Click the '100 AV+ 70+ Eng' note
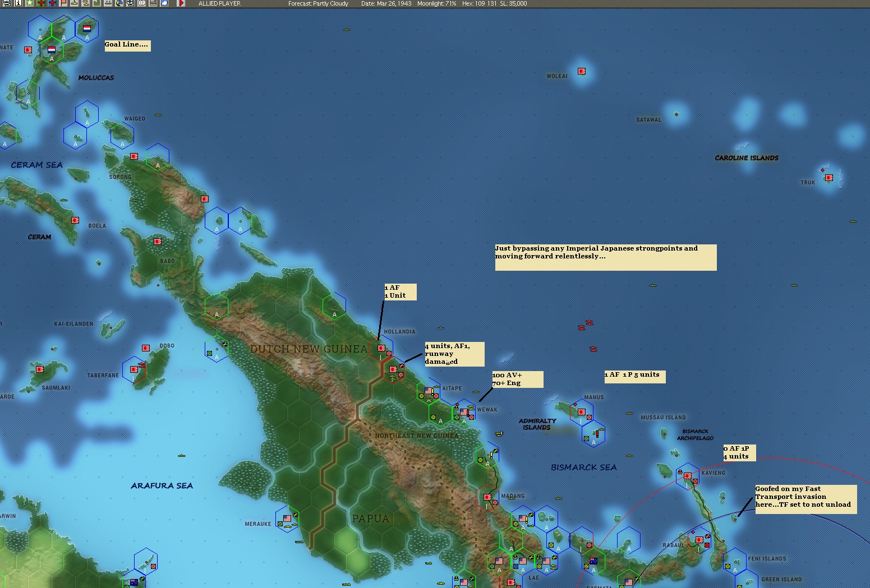This screenshot has width=870, height=588. coord(518,379)
